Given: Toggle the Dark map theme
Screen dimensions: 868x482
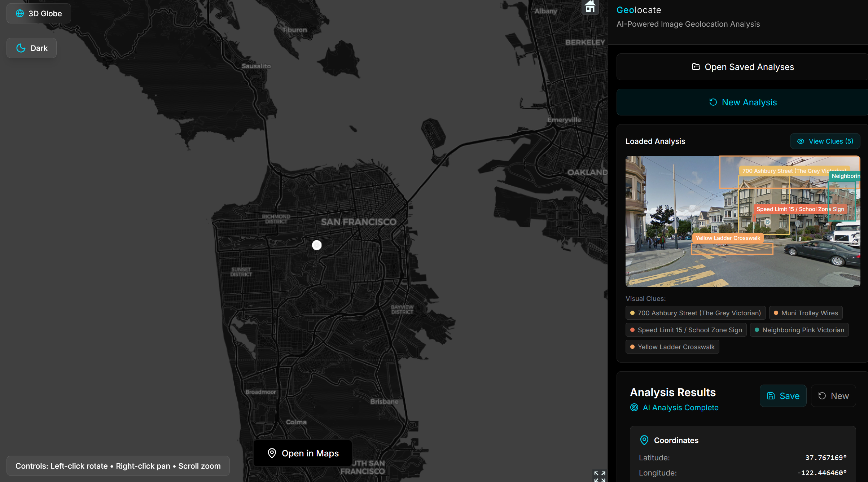Looking at the screenshot, I should pyautogui.click(x=32, y=48).
